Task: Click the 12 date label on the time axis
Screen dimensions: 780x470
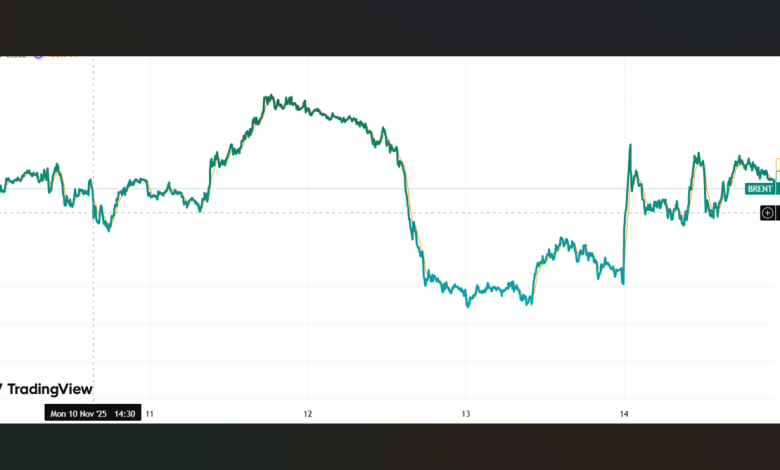Action: (308, 413)
